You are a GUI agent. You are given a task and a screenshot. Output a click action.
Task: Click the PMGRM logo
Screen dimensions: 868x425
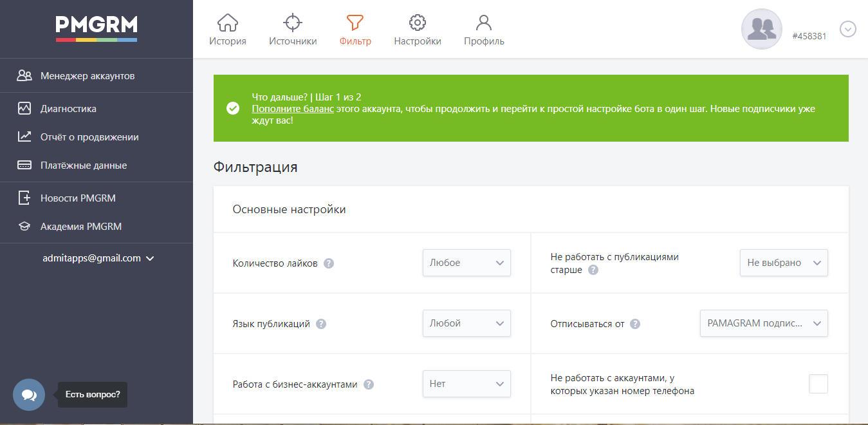pyautogui.click(x=97, y=28)
